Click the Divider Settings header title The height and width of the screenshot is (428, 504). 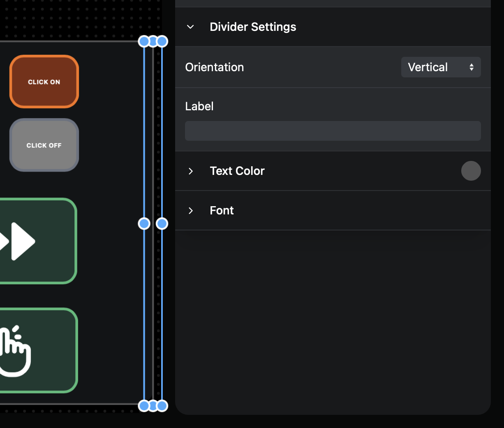(253, 27)
